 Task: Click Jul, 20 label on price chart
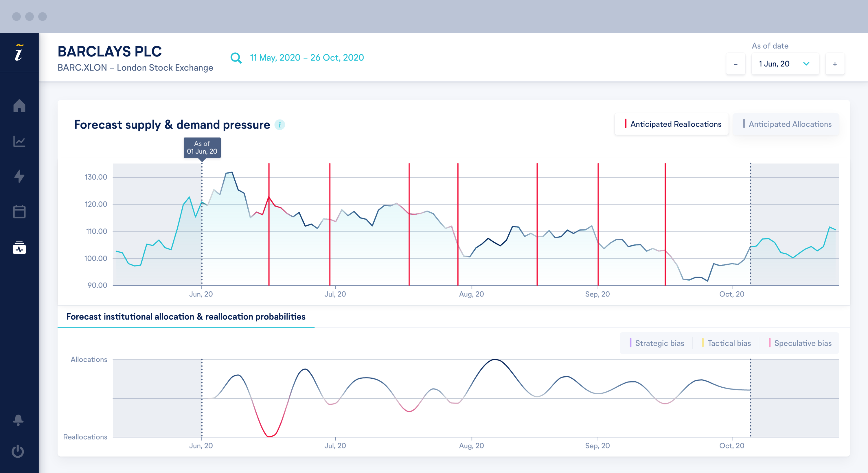335,294
